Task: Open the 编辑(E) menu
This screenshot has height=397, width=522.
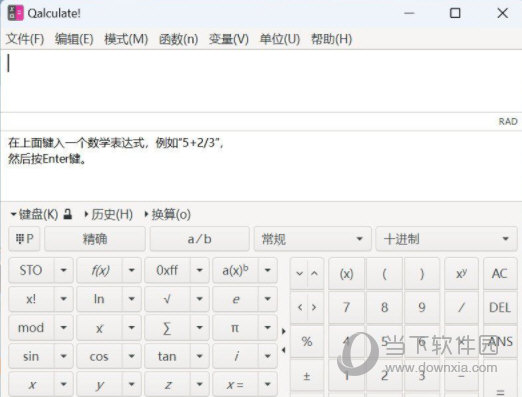Action: click(74, 39)
